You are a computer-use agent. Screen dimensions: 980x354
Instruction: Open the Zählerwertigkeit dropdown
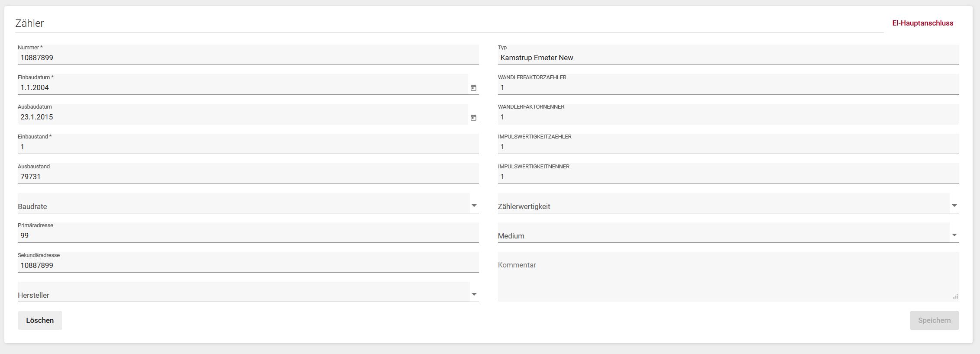pos(954,206)
